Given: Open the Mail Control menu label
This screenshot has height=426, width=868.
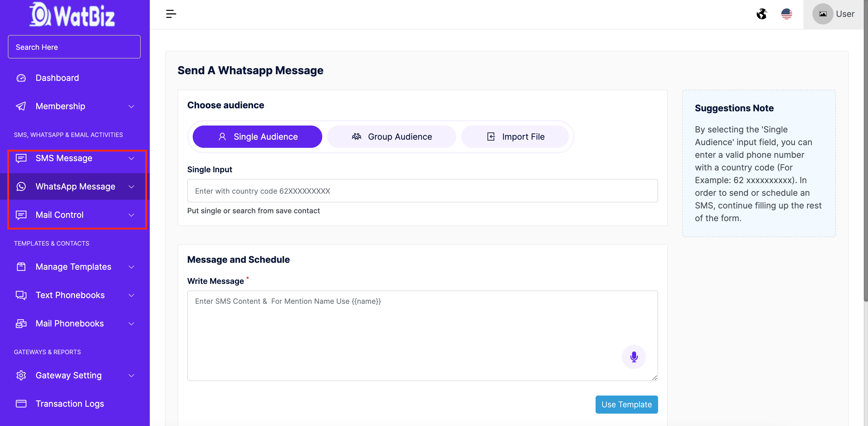Looking at the screenshot, I should pos(59,215).
